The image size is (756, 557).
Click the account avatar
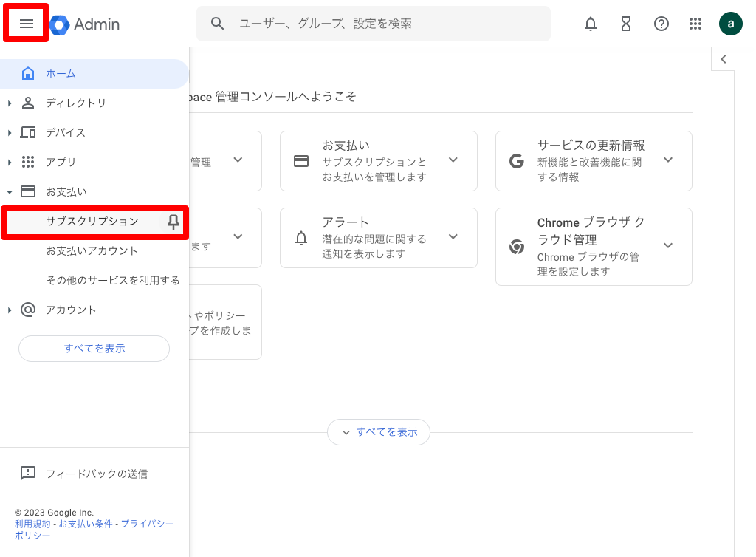730,23
